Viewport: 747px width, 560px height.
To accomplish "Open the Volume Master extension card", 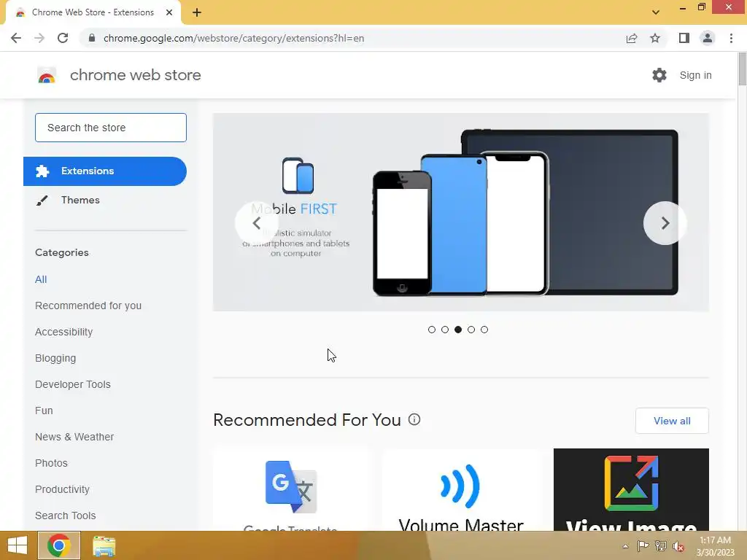I will pos(461,490).
